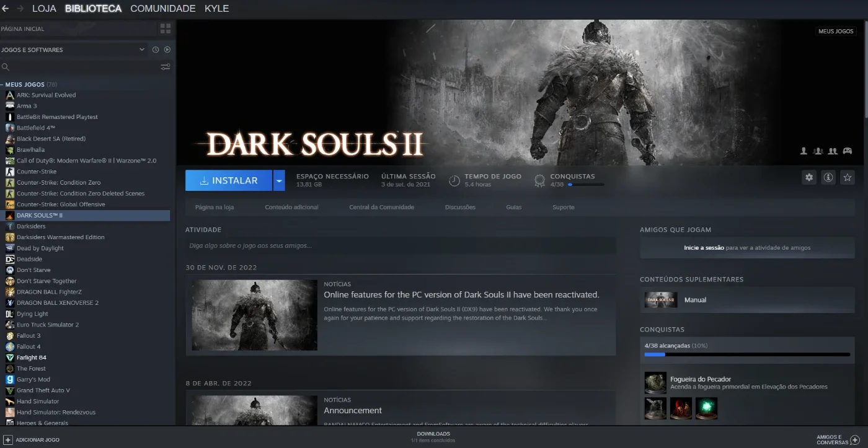Viewport: 868px width, 448px height.
Task: Add Dark Souls II to favorites star
Action: (848, 177)
